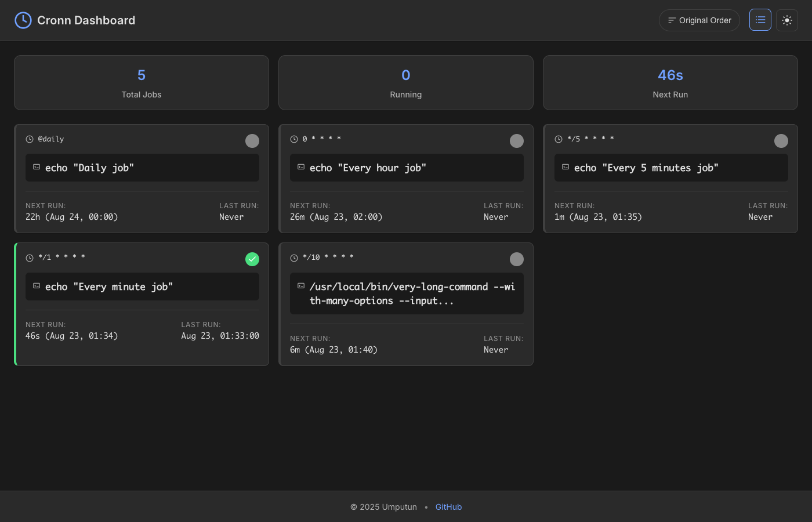Click the 5 Total Jobs number

142,75
